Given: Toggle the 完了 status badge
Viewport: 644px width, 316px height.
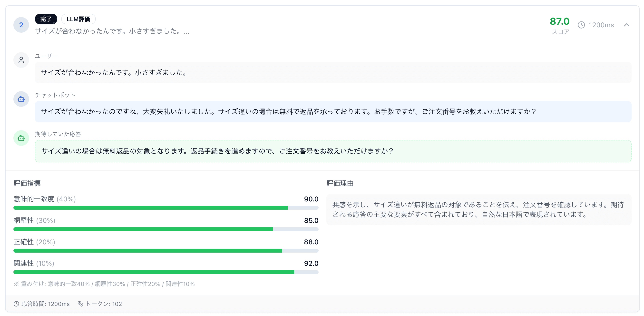Looking at the screenshot, I should point(46,19).
